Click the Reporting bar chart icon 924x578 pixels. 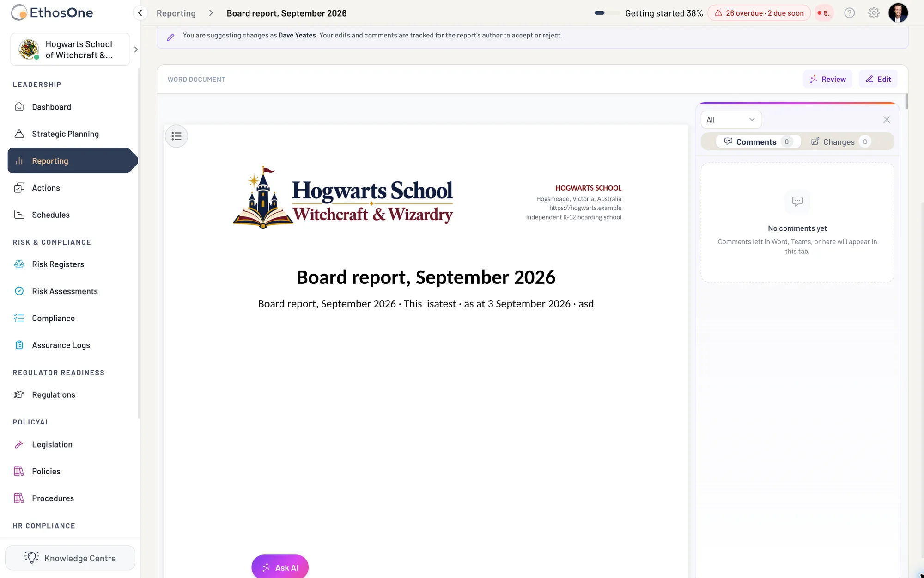[19, 160]
